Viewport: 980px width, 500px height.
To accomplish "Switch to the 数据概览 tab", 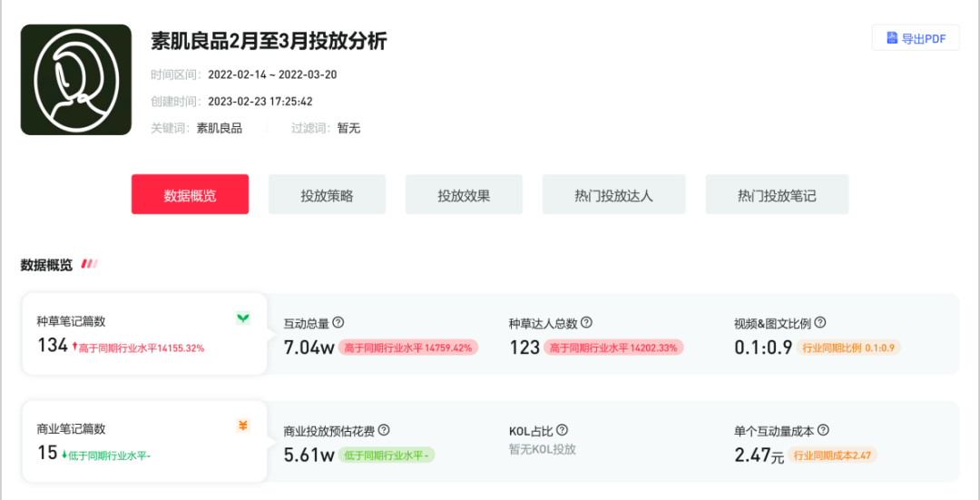I will [190, 195].
